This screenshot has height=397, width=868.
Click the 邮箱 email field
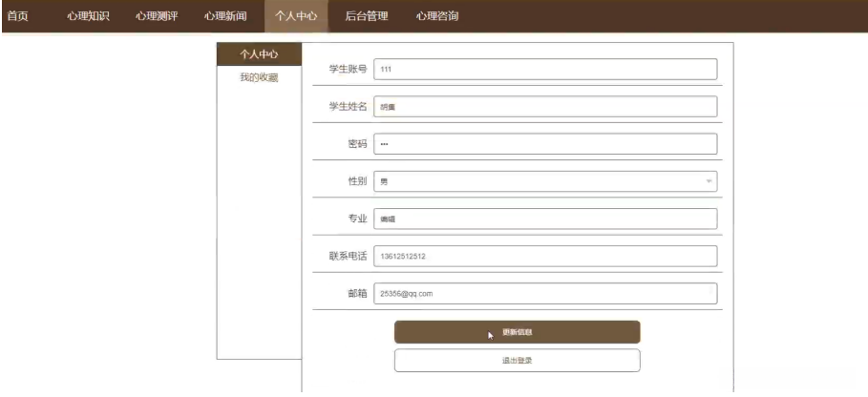pos(545,294)
